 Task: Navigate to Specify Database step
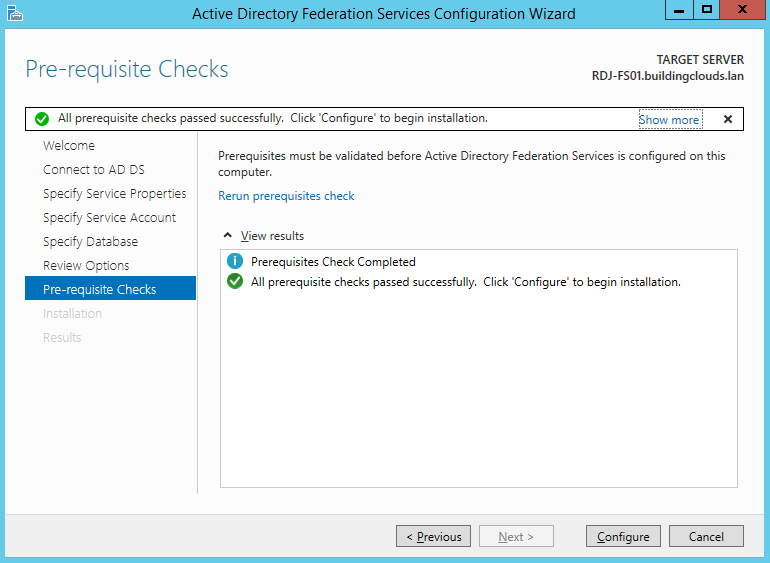(90, 242)
